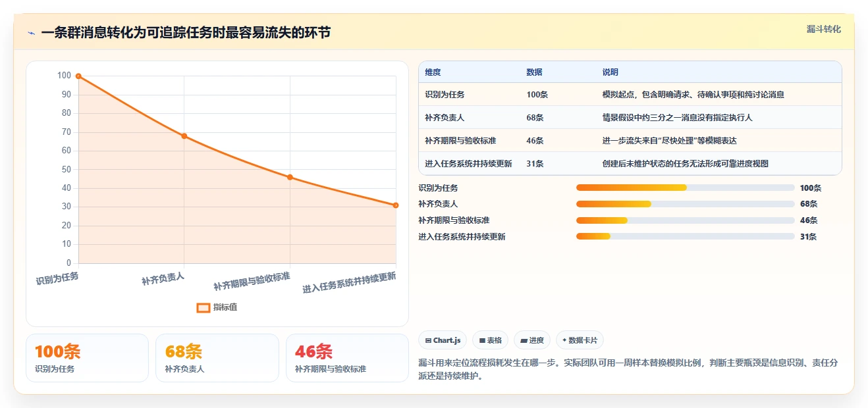Viewport: 868px width, 408px height.
Task: Click the 进度 chip
Action: click(531, 340)
